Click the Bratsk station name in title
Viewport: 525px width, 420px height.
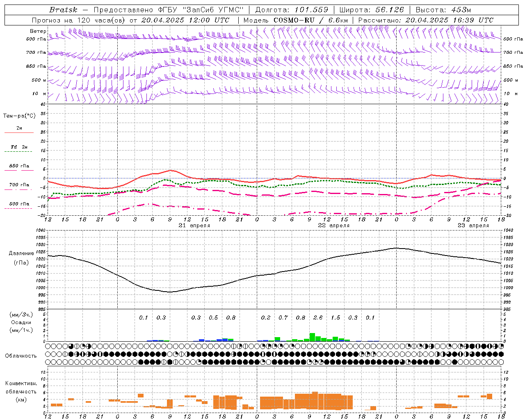[63, 10]
